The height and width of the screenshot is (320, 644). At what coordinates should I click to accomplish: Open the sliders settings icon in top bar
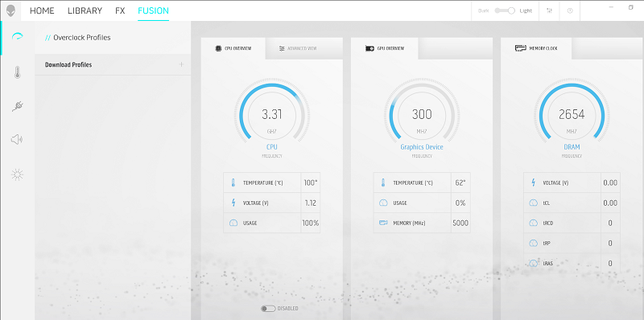pos(550,10)
